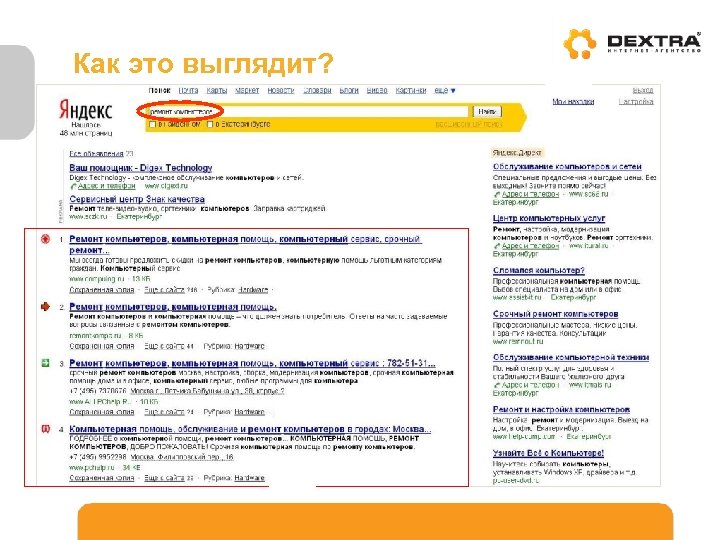Open 'Сохраненная копия' for result 4
The height and width of the screenshot is (540, 720).
101,478
